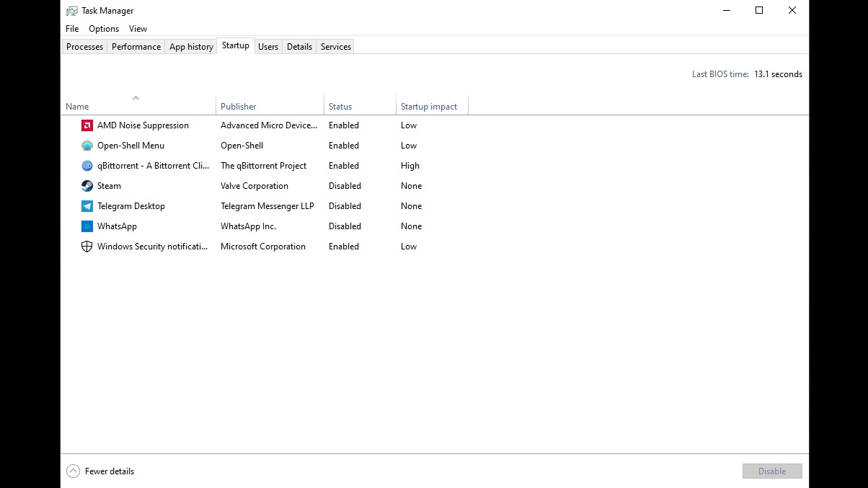Switch to the Services tab
The width and height of the screenshot is (868, 488).
336,47
